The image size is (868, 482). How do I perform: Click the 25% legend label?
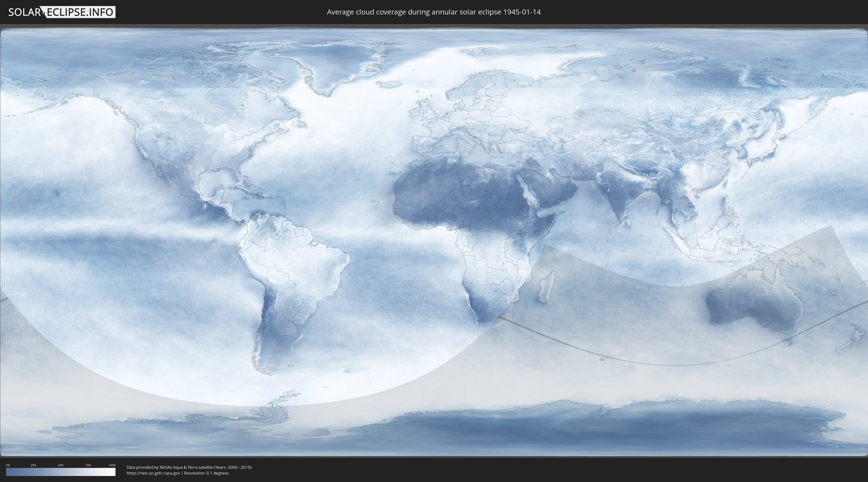33,465
